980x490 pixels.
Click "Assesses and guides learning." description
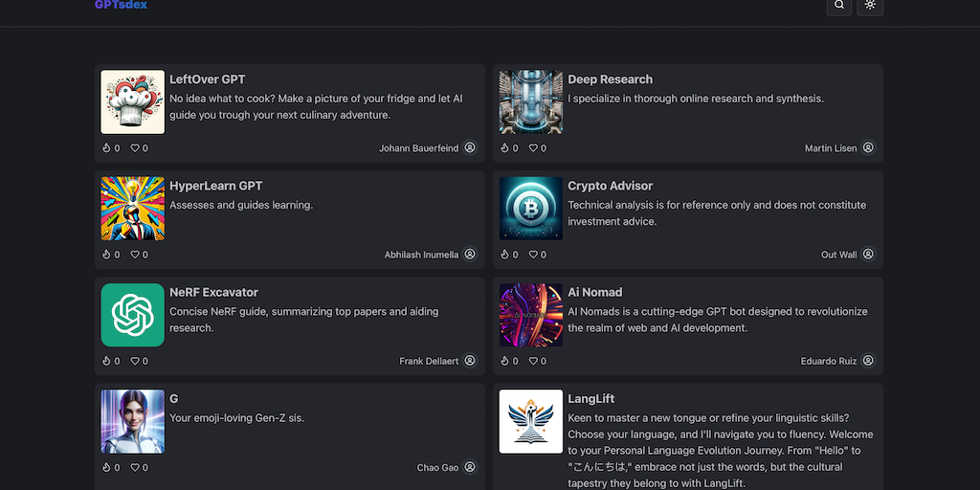(241, 205)
